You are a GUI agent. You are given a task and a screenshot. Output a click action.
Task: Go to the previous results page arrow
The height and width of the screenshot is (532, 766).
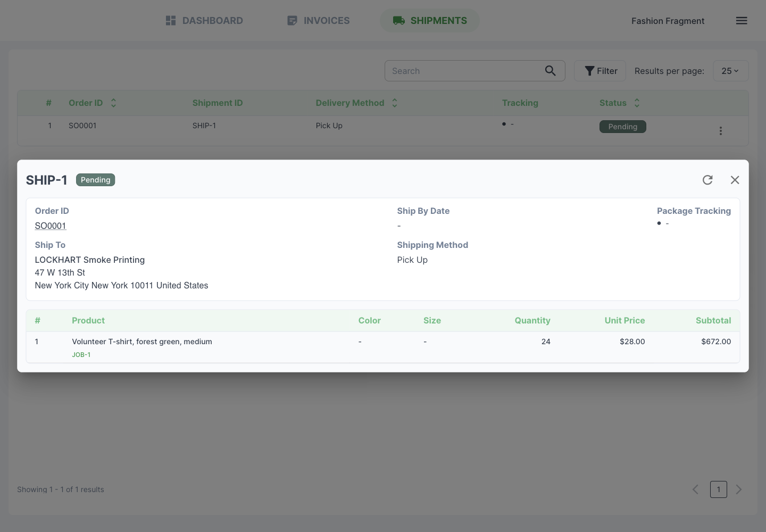coord(695,489)
